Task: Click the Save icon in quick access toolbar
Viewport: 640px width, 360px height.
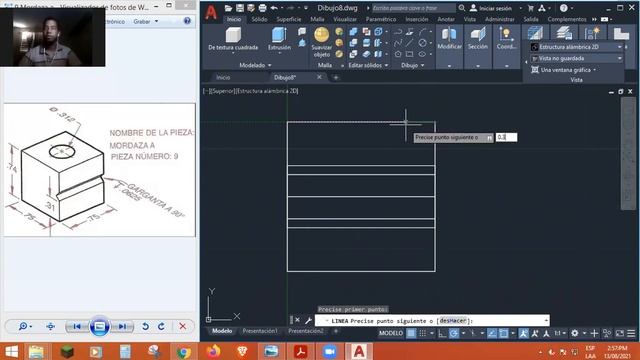Action: [240, 8]
